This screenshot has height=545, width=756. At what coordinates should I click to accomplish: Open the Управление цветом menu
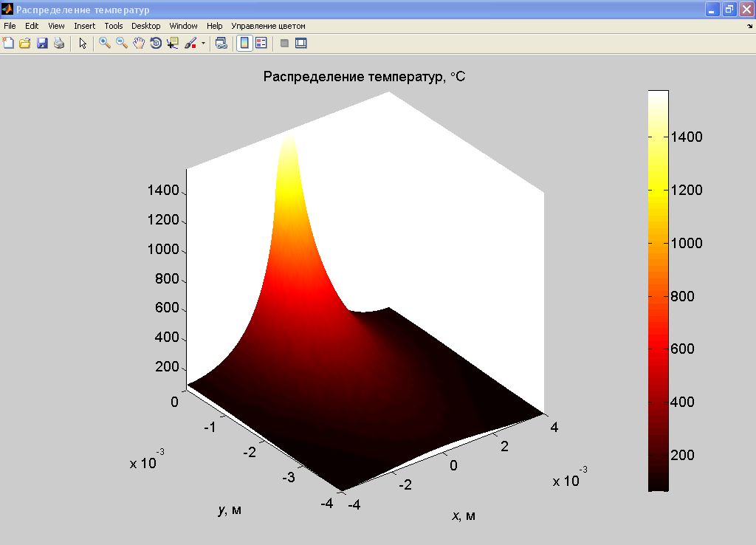coord(268,26)
